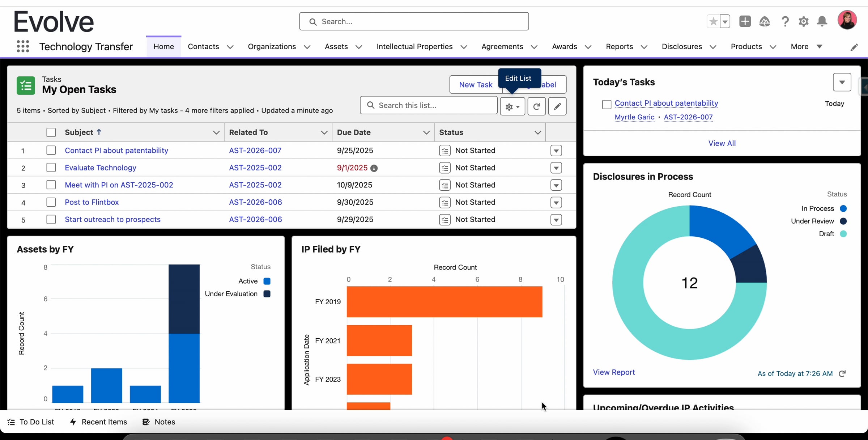The image size is (868, 440).
Task: Open the Today's Tasks filter dropdown
Action: coord(842,82)
